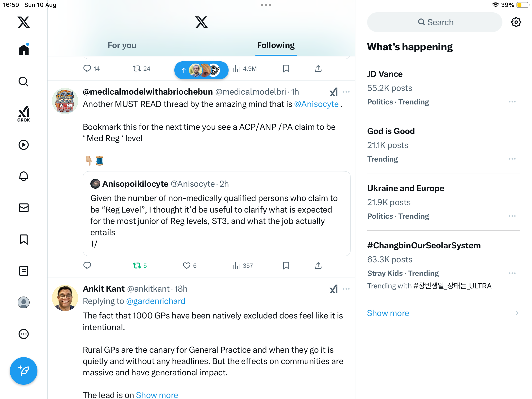Compose a new post
Screen dimensions: 532x399
point(24,371)
